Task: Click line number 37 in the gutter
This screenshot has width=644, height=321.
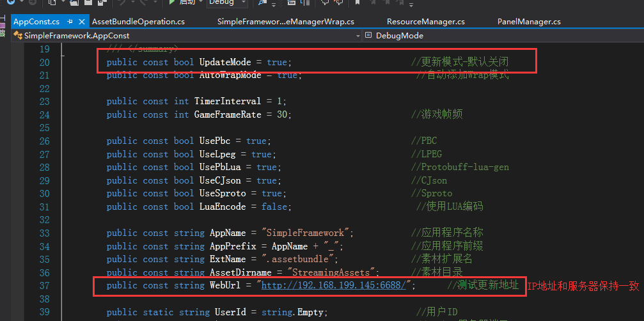Action: tap(44, 285)
